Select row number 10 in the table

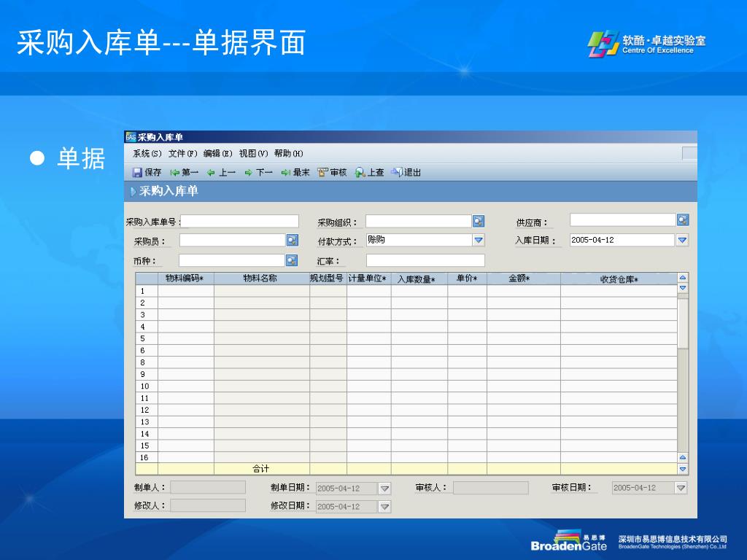(146, 386)
